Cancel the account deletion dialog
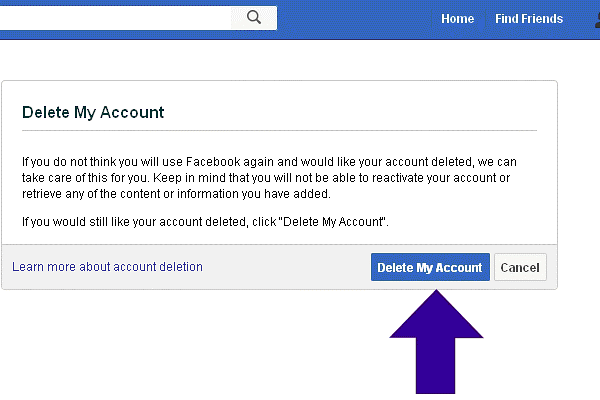Image resolution: width=600 pixels, height=400 pixels. (520, 268)
